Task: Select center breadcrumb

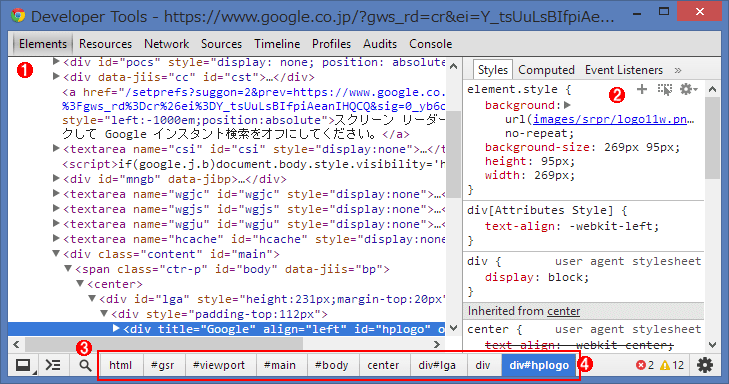Action: click(x=383, y=365)
